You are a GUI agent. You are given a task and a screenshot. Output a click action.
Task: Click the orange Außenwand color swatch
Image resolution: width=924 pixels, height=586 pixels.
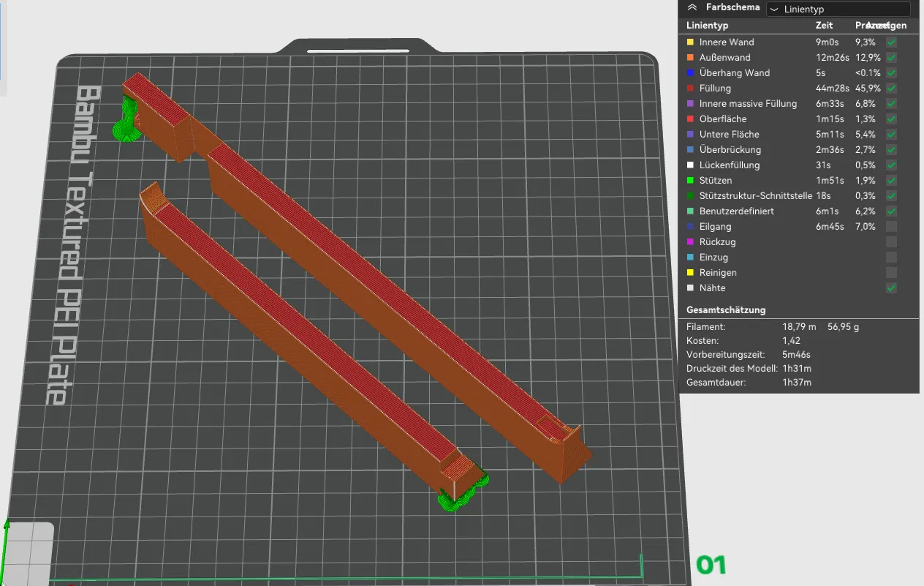690,58
